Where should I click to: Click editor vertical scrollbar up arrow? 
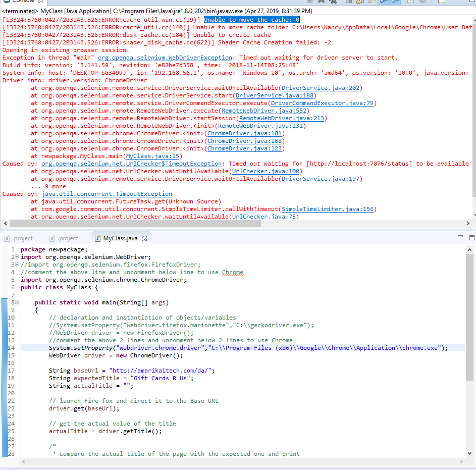coord(469,250)
